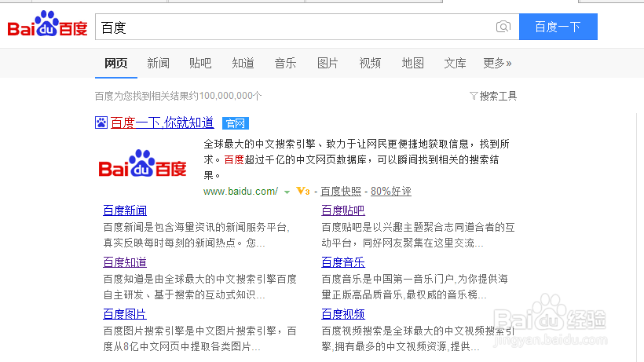Switch to the 贴吧 tab
The width and height of the screenshot is (644, 362).
click(x=200, y=63)
